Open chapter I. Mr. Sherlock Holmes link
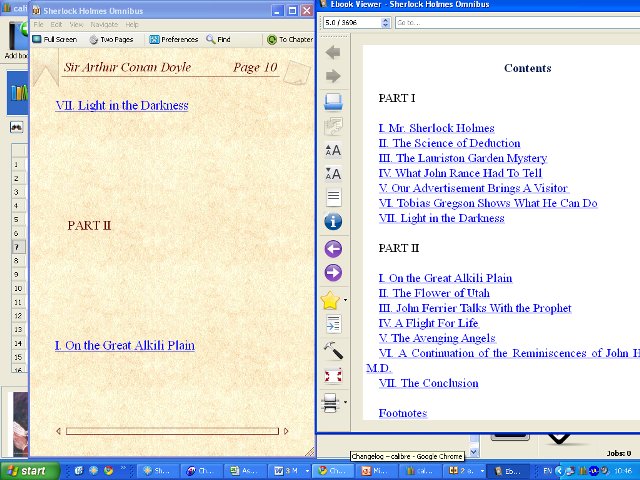Screen dimensions: 640x480 tap(436, 129)
